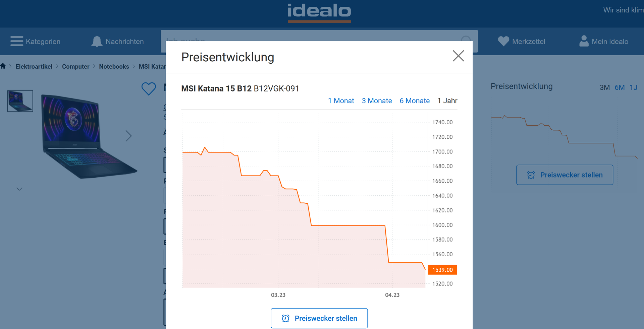Select the laptop thumbnail image
Image resolution: width=644 pixels, height=329 pixels.
[x=20, y=101]
